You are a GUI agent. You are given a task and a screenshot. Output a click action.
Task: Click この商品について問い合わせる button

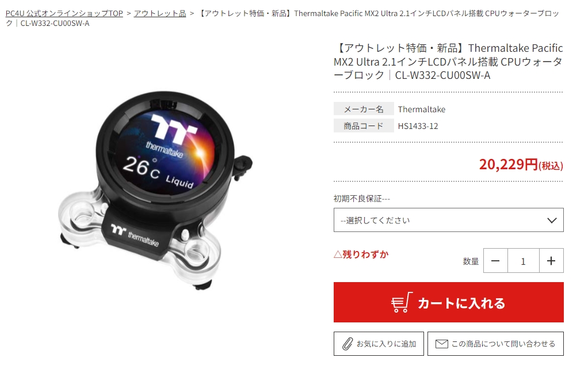click(x=495, y=344)
